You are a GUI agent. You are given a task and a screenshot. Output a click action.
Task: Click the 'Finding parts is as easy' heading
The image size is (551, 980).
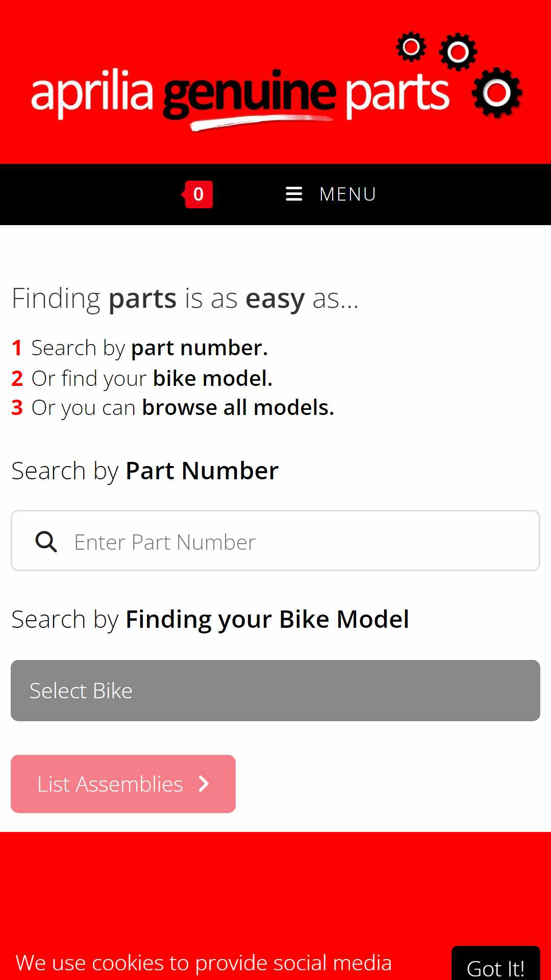tap(185, 299)
